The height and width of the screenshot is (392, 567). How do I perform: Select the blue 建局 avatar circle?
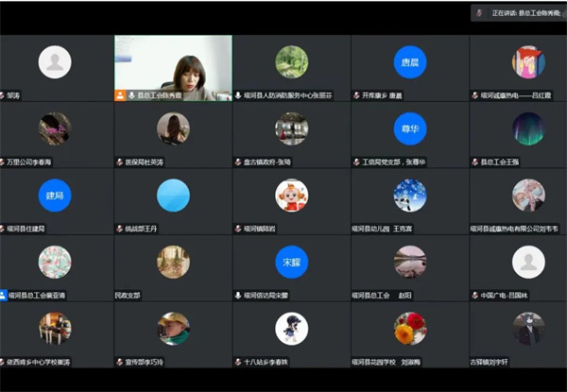point(55,196)
